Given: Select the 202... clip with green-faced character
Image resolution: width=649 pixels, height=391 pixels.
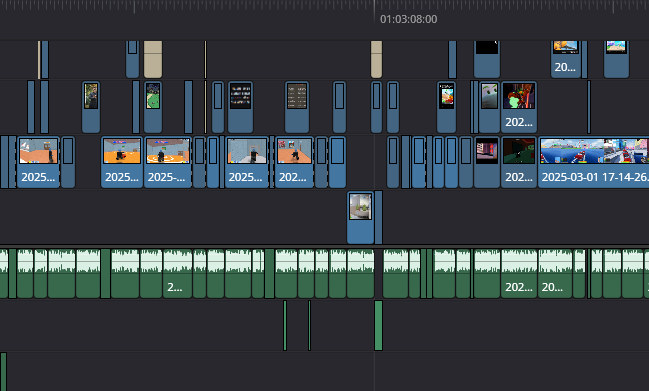Looking at the screenshot, I should click(x=519, y=107).
